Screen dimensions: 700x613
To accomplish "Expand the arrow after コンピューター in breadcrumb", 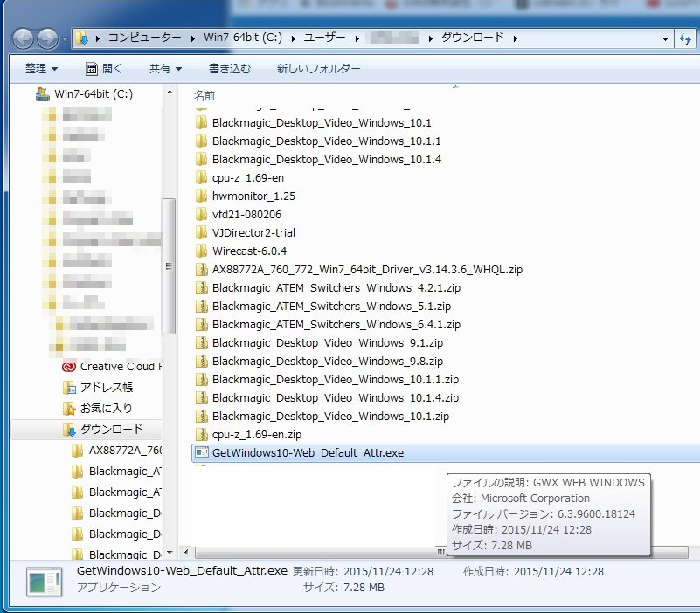I will (193, 38).
